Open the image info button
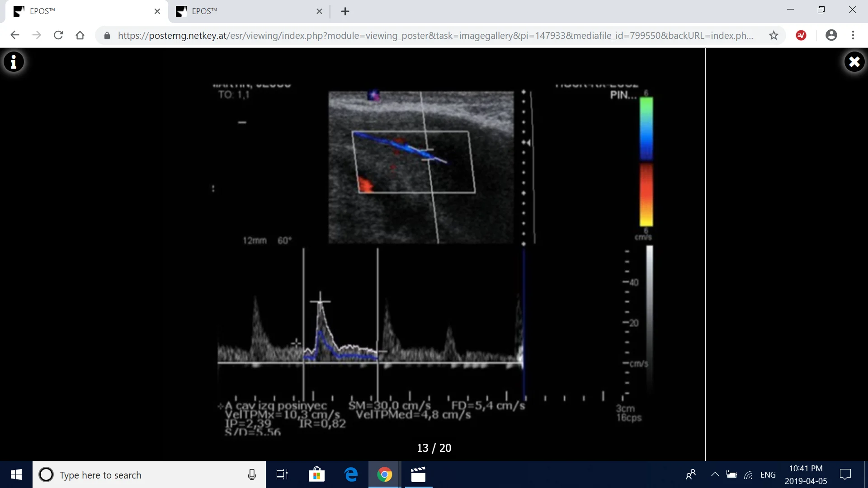Image resolution: width=868 pixels, height=488 pixels. tap(14, 62)
